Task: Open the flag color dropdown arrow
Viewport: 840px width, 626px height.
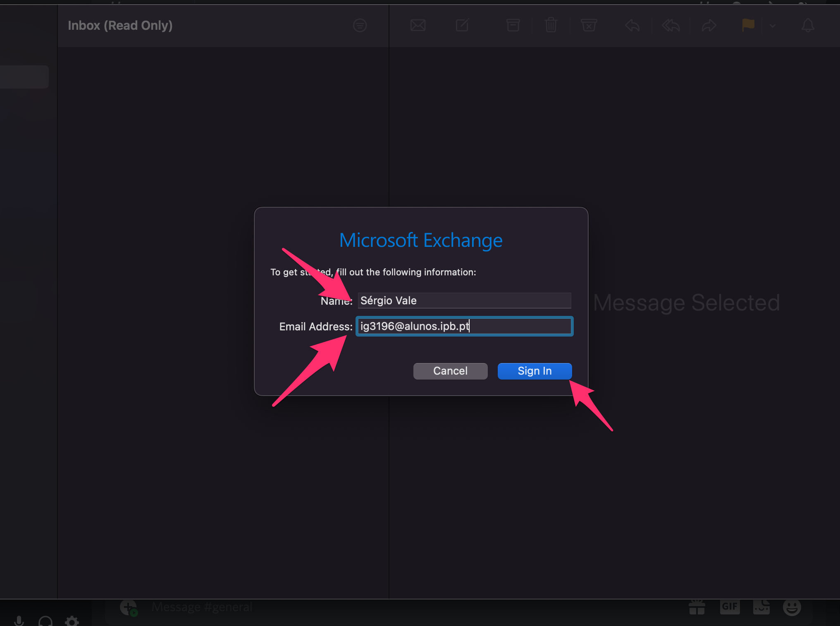Action: pos(773,26)
